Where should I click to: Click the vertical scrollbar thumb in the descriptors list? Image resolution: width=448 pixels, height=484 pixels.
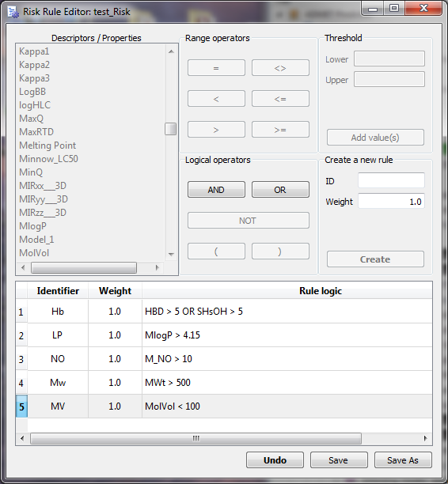170,129
